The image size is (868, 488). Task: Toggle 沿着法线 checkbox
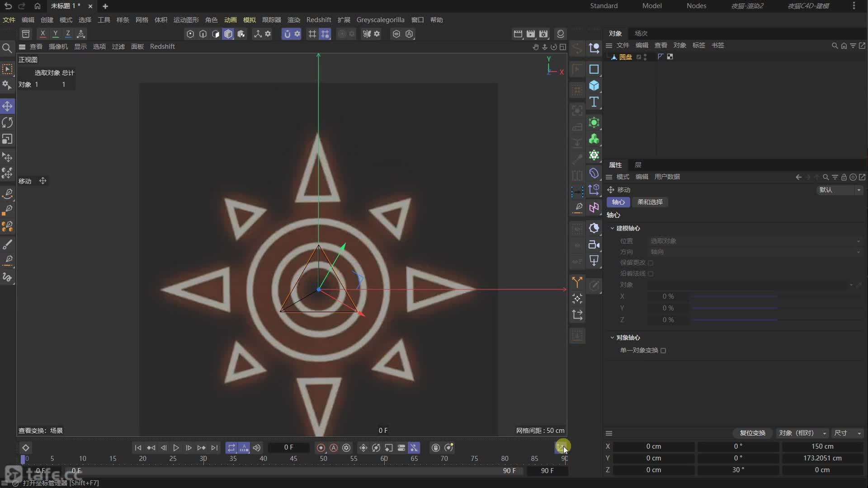(651, 274)
